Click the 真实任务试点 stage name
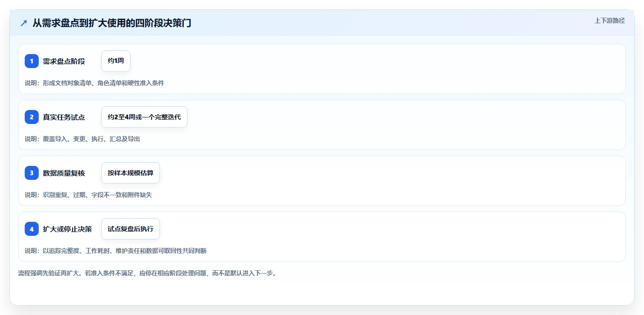The height and width of the screenshot is (315, 644). [x=64, y=117]
